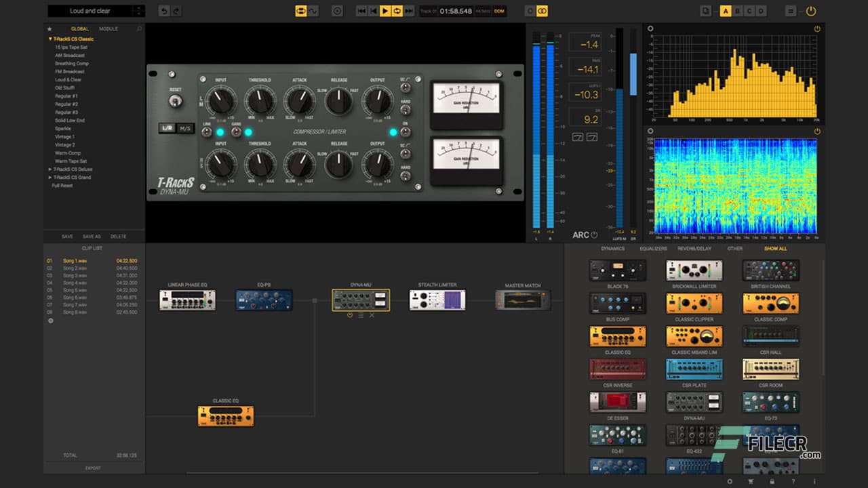Open the De Esser module
Viewport: 868px width, 488px height.
(617, 401)
